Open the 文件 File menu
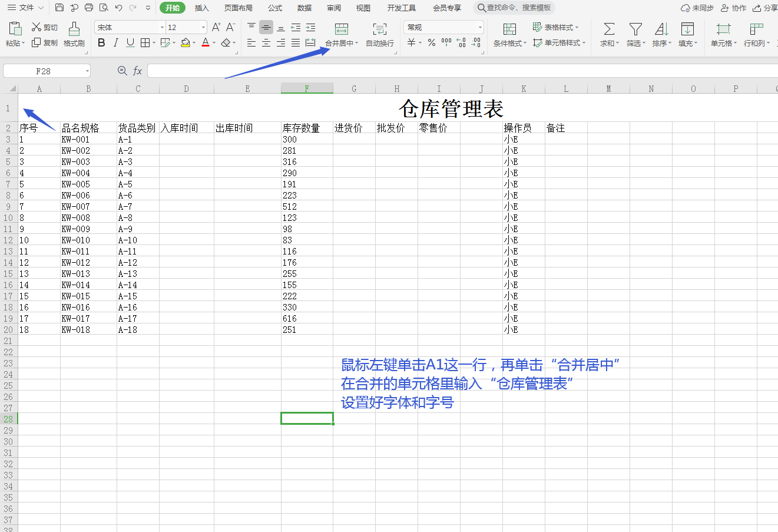778x532 pixels. [26, 8]
